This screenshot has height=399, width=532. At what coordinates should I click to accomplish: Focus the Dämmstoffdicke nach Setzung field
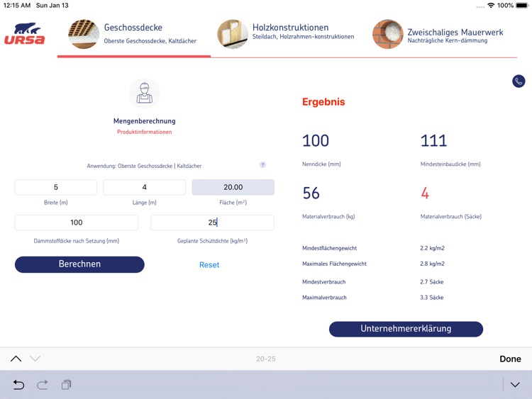coord(77,223)
